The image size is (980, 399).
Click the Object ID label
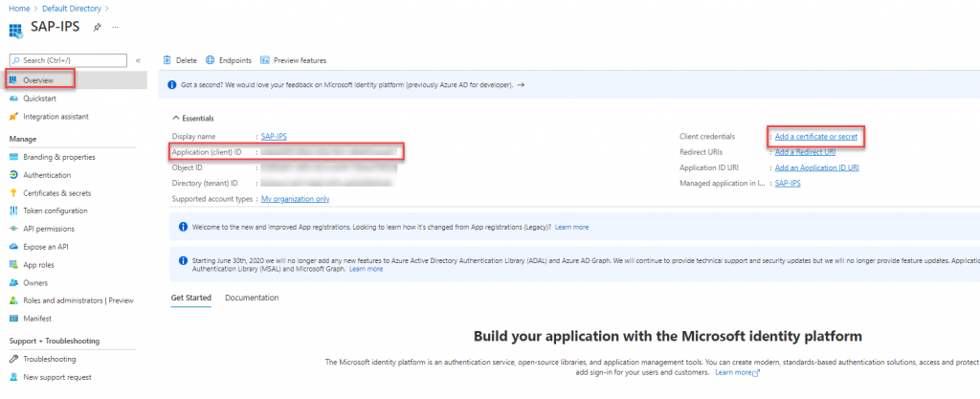point(187,168)
